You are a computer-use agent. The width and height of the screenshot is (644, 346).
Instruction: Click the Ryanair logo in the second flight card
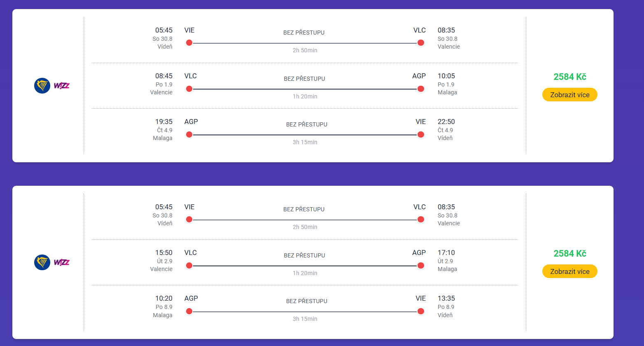pos(42,262)
